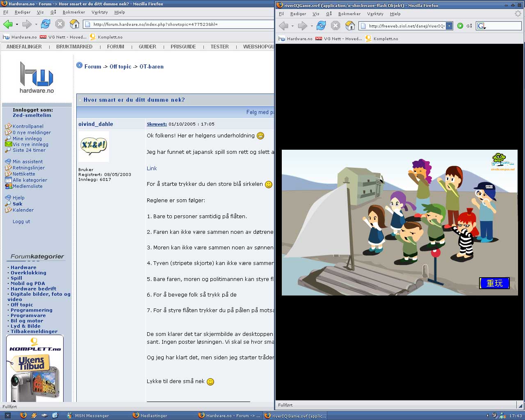This screenshot has width=525, height=420.
Task: Open the BRUKTMARKED navigation tab
Action: 74,47
